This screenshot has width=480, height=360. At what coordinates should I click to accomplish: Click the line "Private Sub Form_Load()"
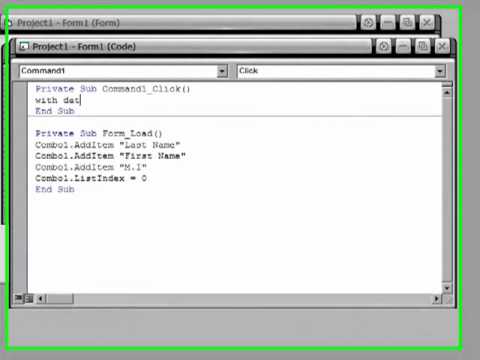[x=99, y=133]
